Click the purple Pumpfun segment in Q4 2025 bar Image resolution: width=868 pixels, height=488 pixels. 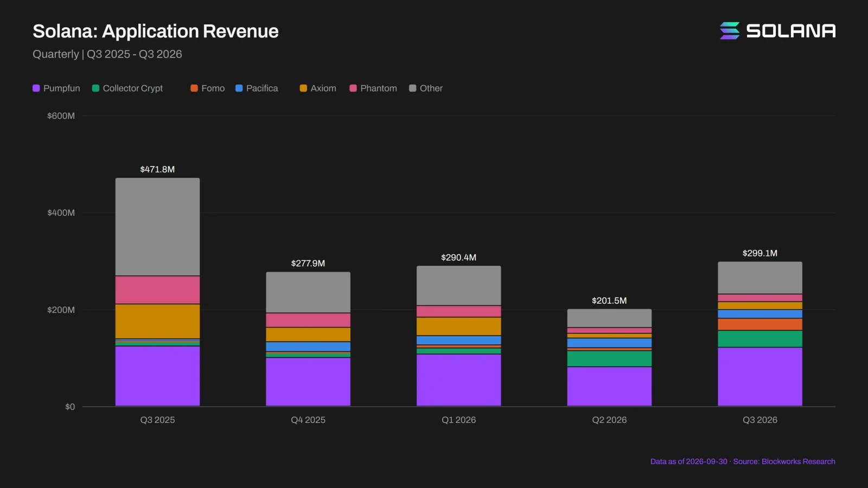click(308, 382)
